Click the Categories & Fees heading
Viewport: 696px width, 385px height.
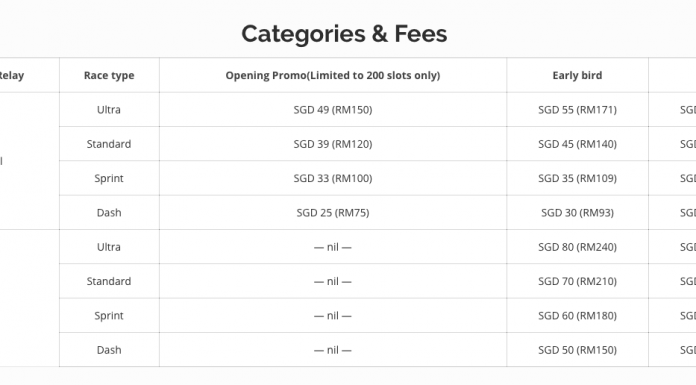344,34
